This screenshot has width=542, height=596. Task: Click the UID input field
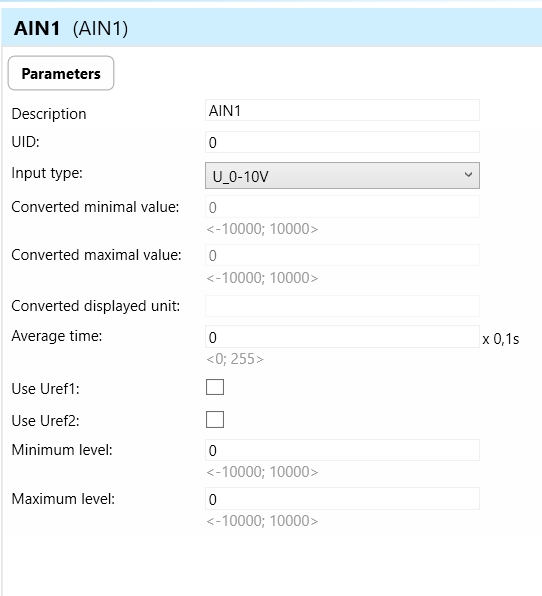(x=342, y=142)
